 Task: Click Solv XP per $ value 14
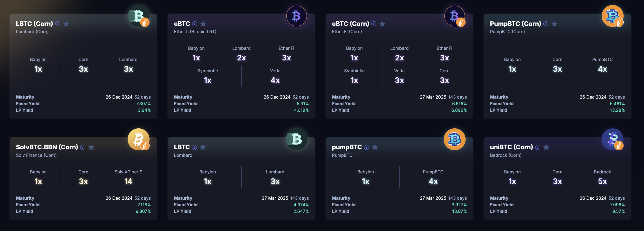pyautogui.click(x=128, y=182)
